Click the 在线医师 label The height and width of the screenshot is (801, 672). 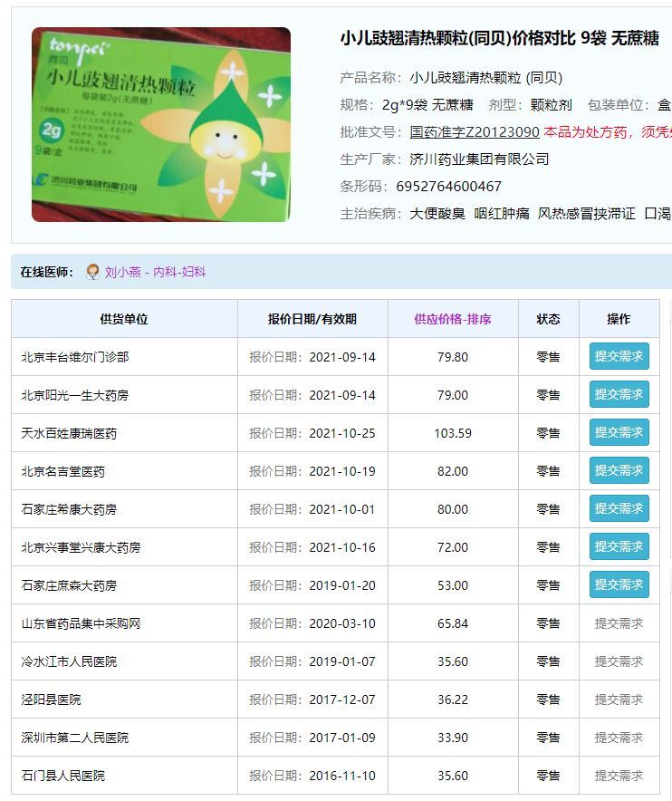tap(47, 272)
